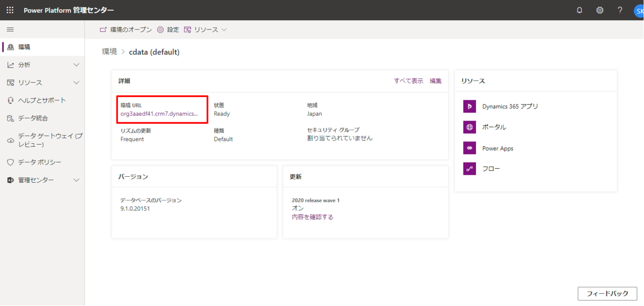Open the リソース command bar dropdown

point(206,29)
